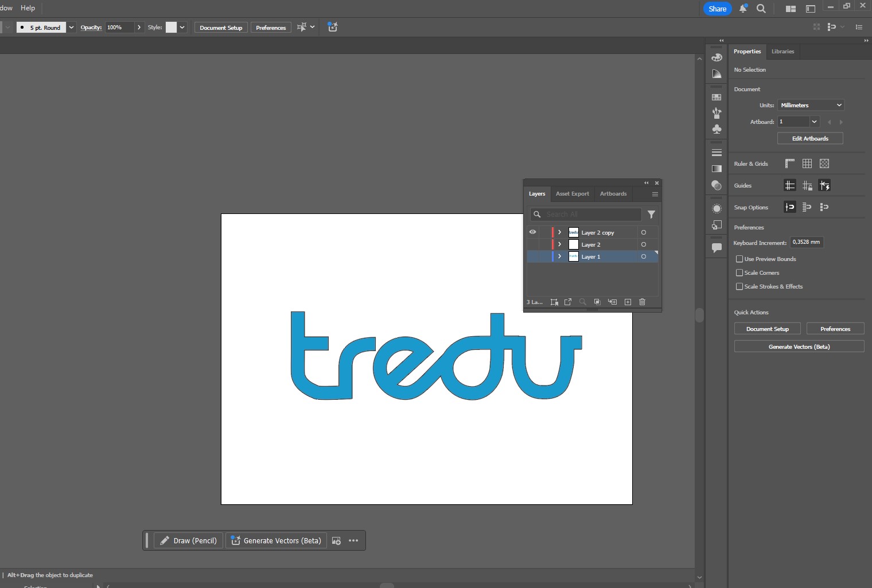
Task: Open the Symbols panel club icon
Action: click(x=717, y=129)
